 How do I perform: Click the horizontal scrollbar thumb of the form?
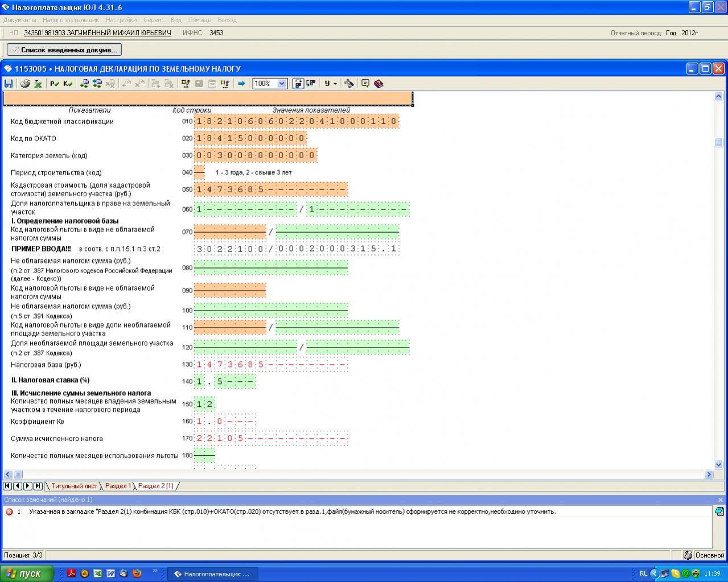pyautogui.click(x=18, y=474)
